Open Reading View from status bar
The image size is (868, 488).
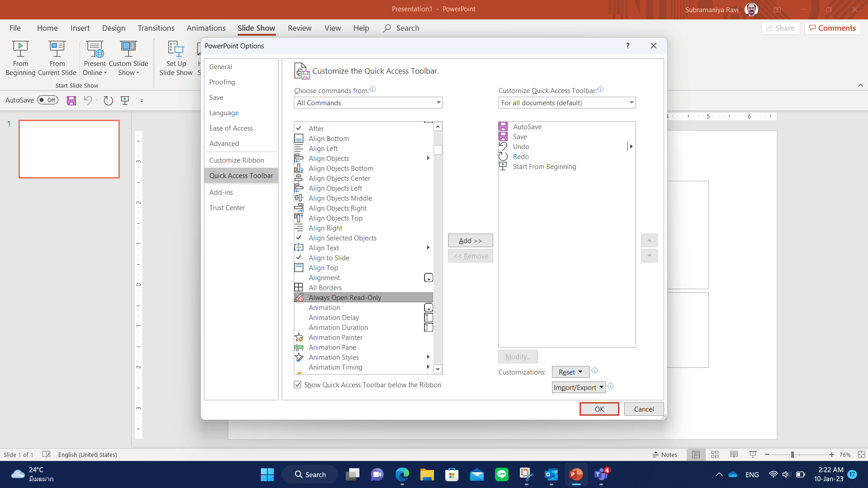point(734,455)
